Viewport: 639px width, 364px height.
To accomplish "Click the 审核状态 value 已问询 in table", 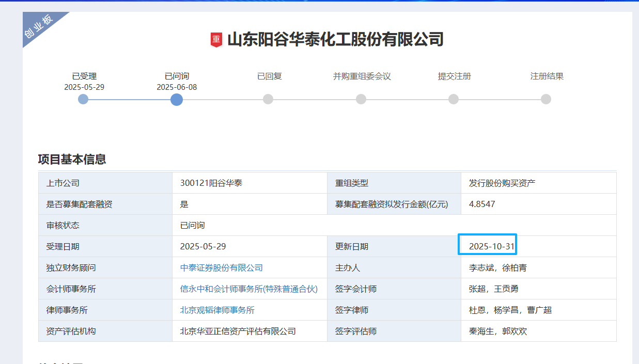I will (x=192, y=225).
